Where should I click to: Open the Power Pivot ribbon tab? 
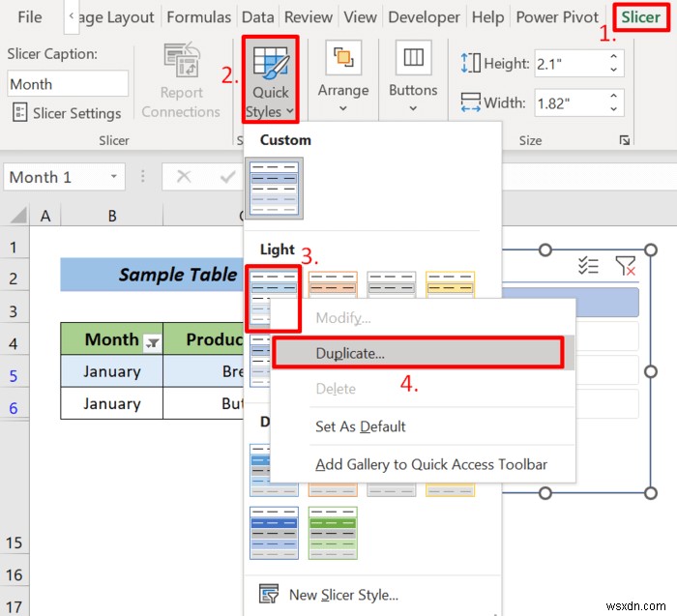point(557,17)
